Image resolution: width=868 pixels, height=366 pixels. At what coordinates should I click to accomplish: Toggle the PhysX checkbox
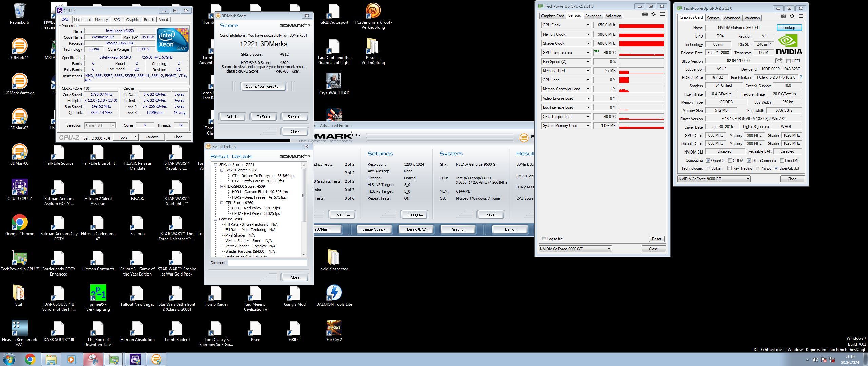[757, 168]
